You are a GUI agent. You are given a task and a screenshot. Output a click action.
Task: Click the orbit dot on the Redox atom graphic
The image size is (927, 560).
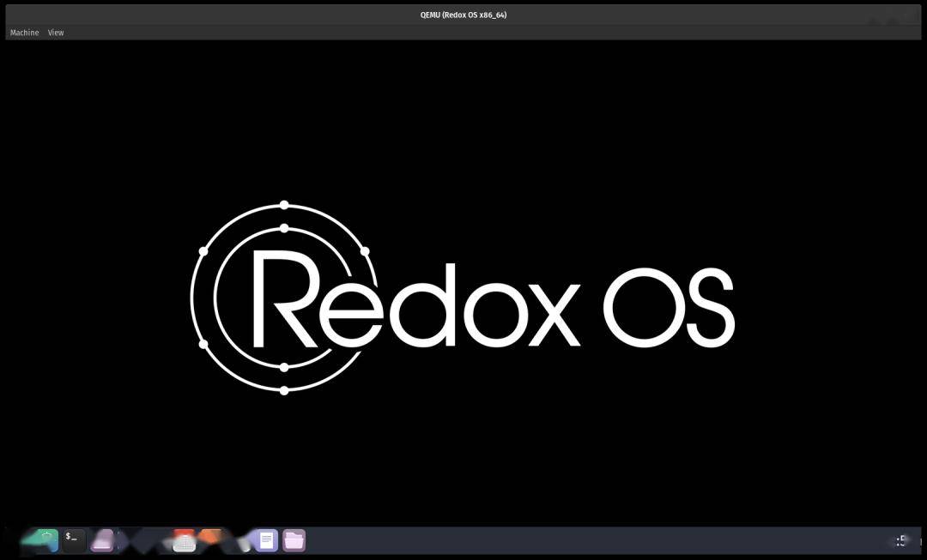284,205
